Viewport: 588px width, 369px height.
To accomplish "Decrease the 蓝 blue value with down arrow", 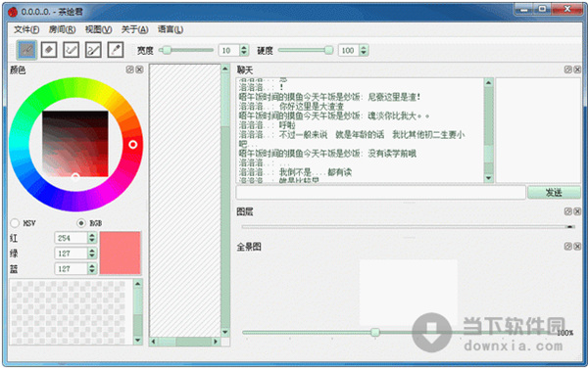I will click(x=92, y=271).
